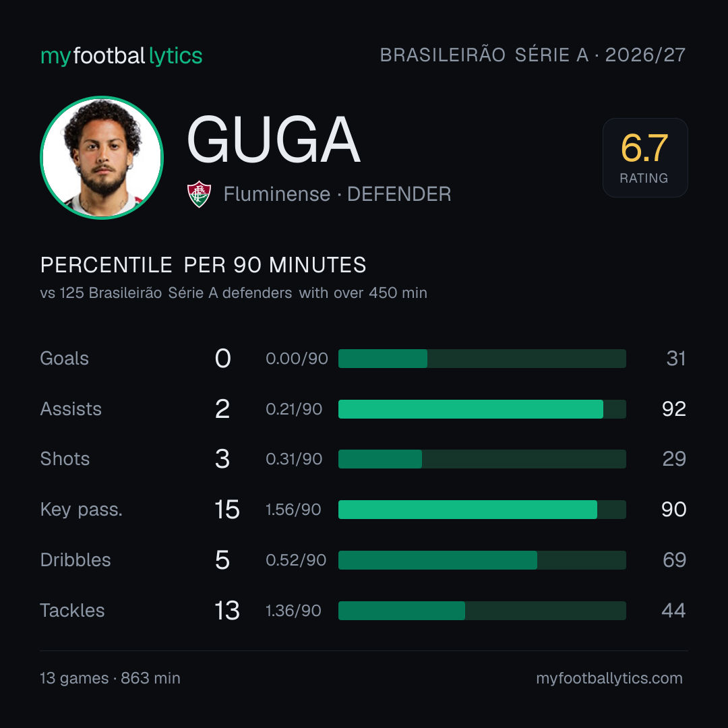Select the Assists stat label
The width and height of the screenshot is (728, 728).
pos(71,409)
